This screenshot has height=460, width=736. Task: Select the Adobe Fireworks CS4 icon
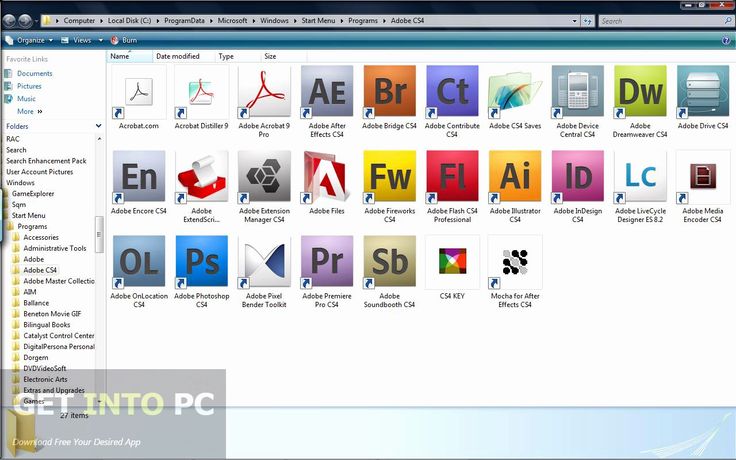(x=390, y=177)
